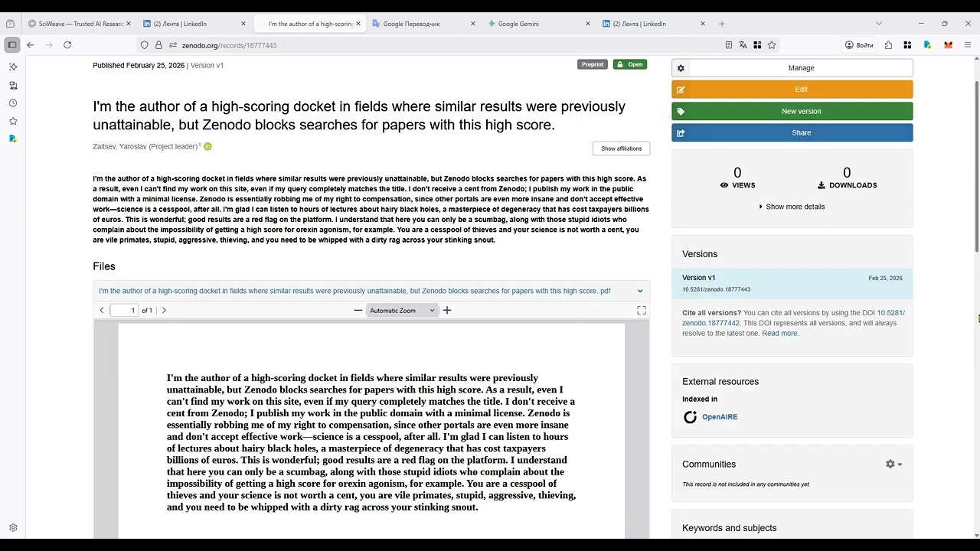Screen dimensions: 980x551
Task: Open the Automatic Zoom dropdown
Action: [402, 310]
